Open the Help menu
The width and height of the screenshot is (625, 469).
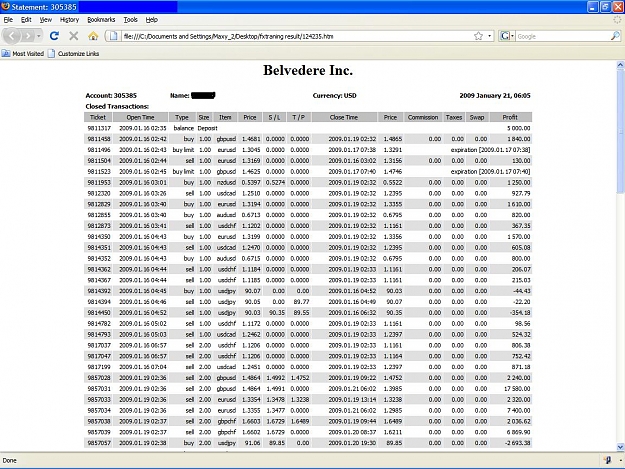[x=151, y=20]
